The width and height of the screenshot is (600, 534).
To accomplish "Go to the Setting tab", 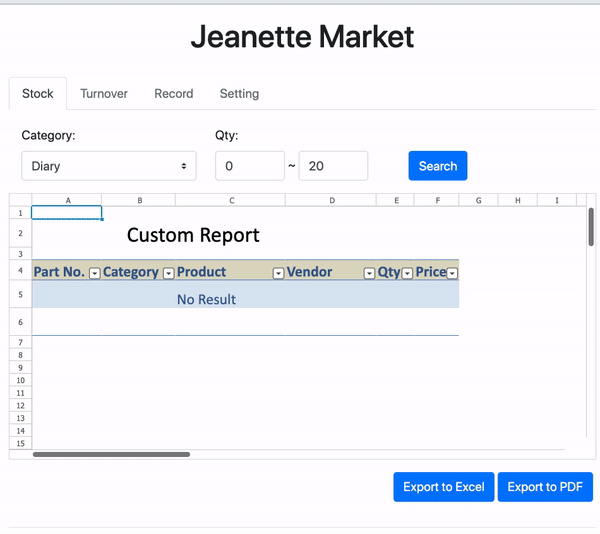I will click(239, 94).
